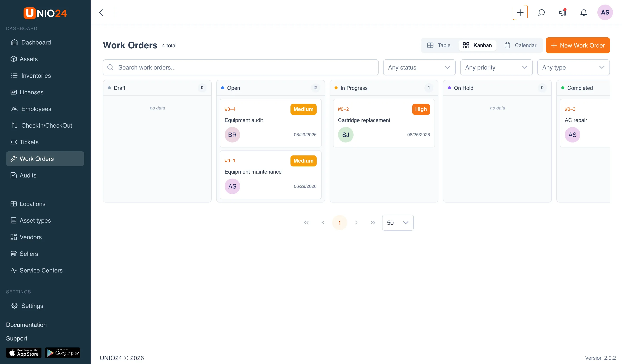Click the Employees people icon
The height and width of the screenshot is (364, 622).
[14, 109]
